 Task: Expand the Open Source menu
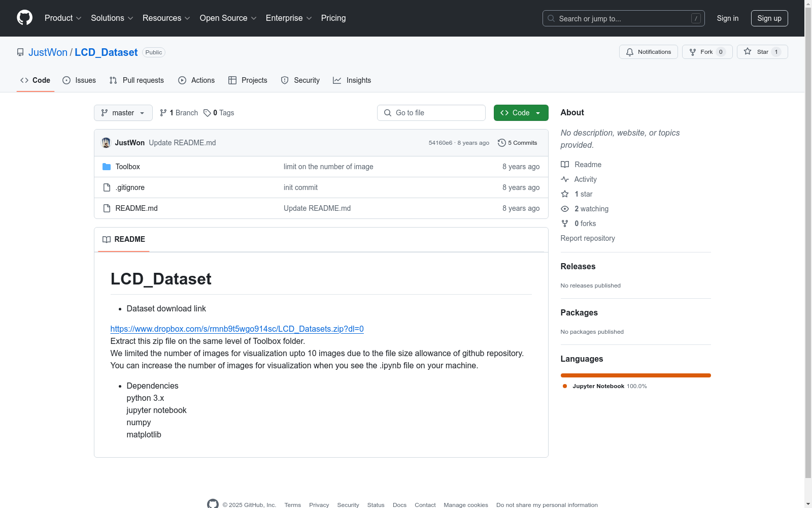228,18
